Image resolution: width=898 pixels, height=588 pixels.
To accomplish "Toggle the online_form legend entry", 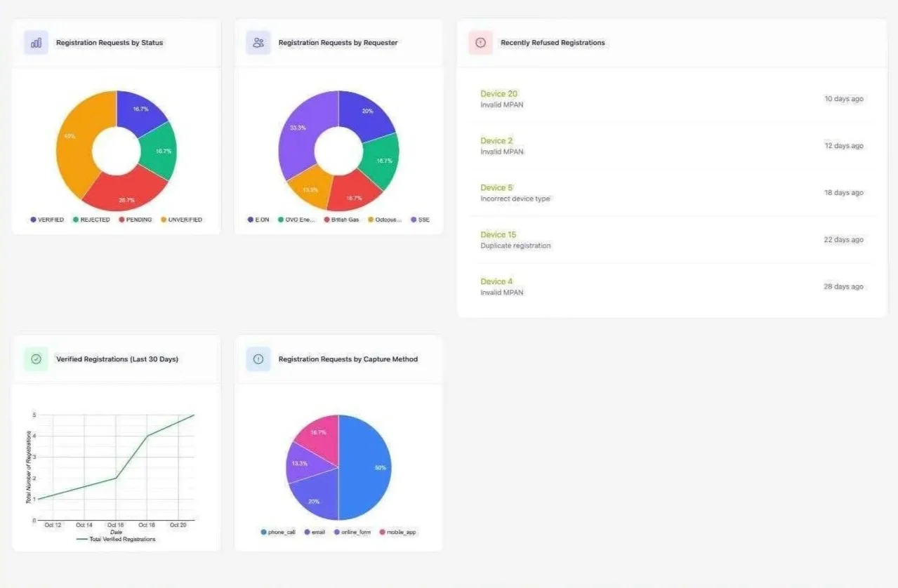I will click(x=352, y=533).
